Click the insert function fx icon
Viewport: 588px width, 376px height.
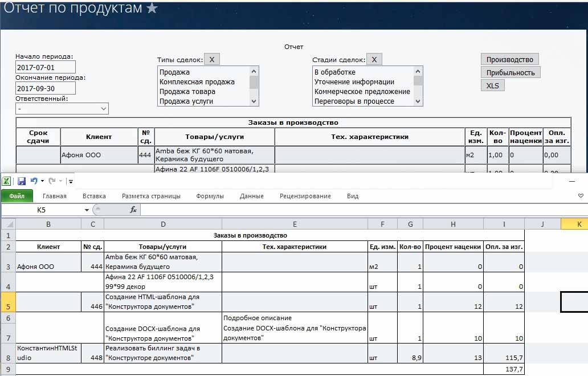point(133,210)
